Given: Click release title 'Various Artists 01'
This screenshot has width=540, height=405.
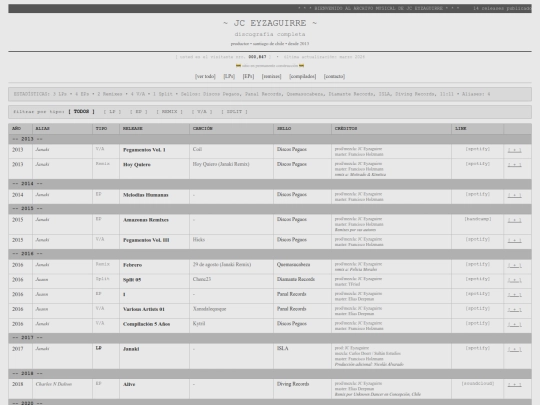Looking at the screenshot, I should (144, 309).
